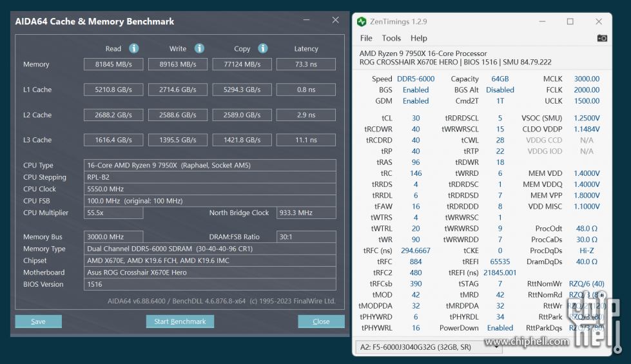Select L2 Cache Copy value 2589.0 GB/s

pos(242,115)
